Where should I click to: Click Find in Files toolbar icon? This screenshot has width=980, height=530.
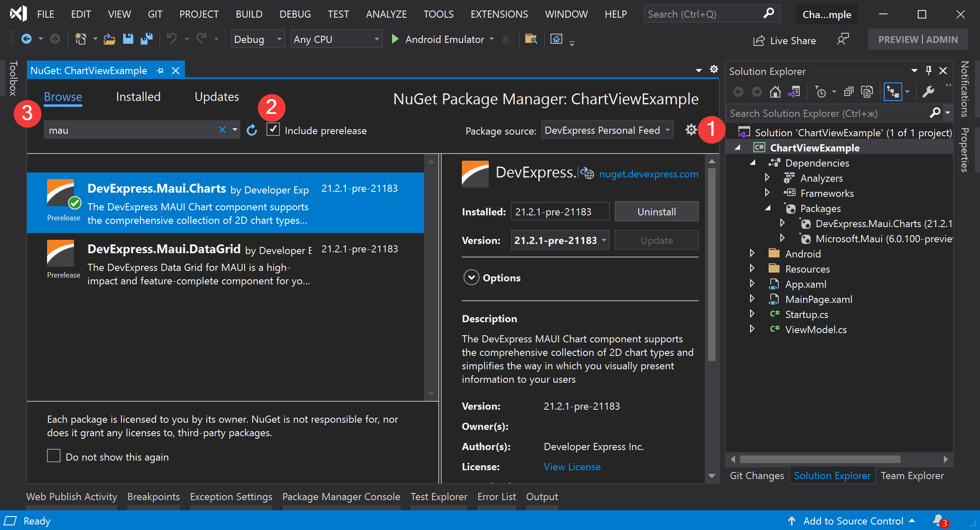pos(531,39)
